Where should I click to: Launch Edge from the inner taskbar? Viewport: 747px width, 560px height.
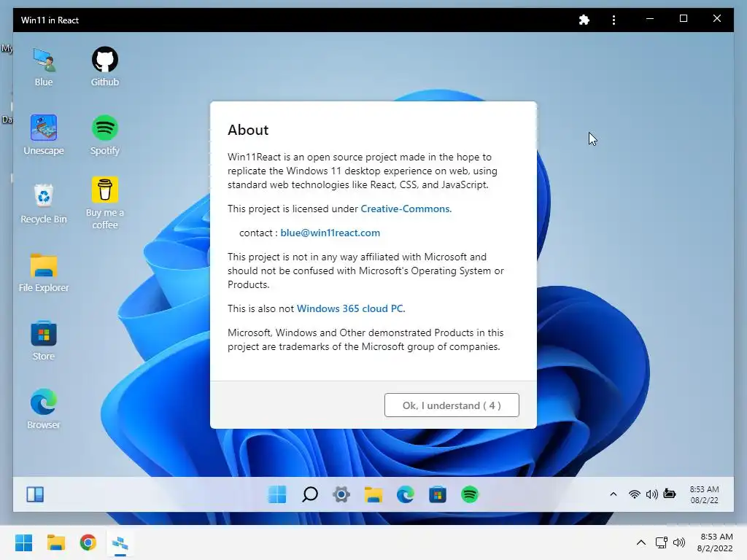click(406, 495)
